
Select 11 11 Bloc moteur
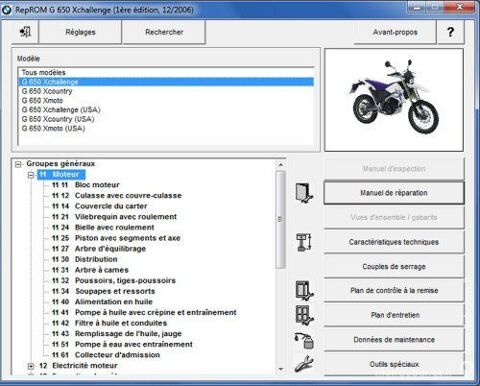(86, 185)
